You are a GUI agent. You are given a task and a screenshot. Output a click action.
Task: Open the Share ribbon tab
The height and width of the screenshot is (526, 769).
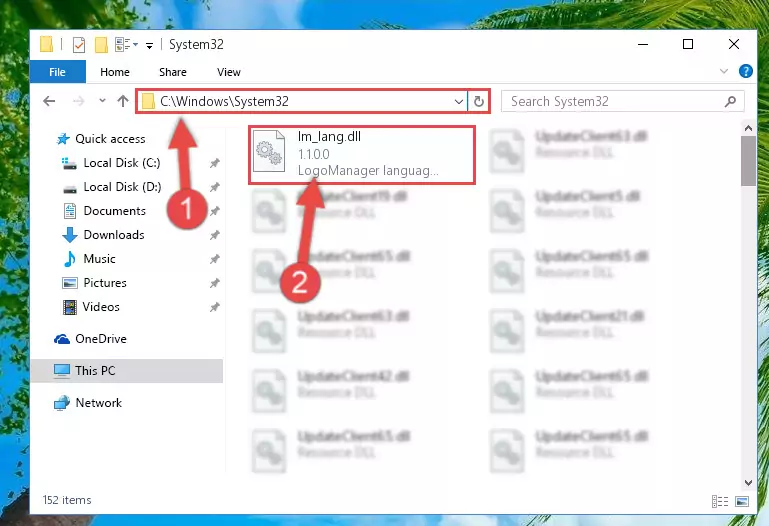click(173, 72)
